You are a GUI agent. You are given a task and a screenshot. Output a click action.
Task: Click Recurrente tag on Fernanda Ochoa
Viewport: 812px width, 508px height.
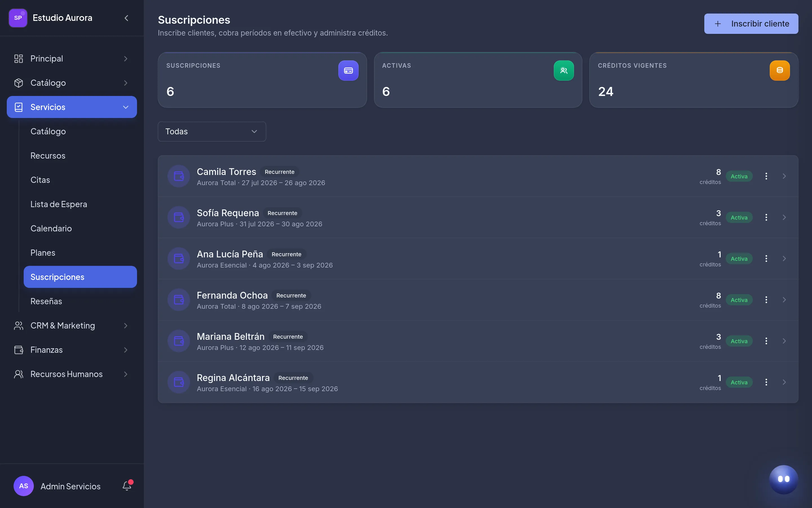click(x=291, y=295)
